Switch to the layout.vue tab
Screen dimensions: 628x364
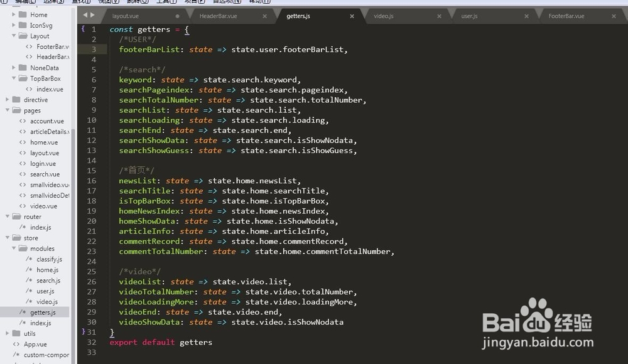pyautogui.click(x=126, y=16)
